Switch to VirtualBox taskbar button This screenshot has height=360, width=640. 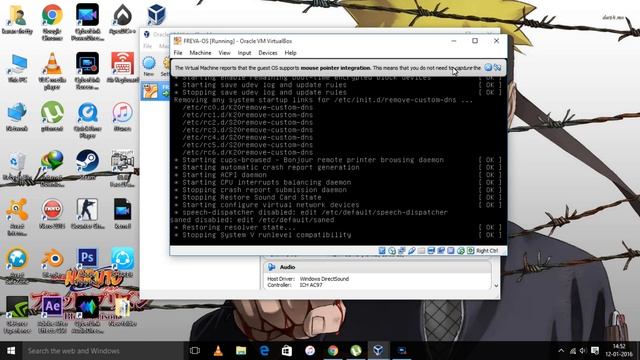pyautogui.click(x=378, y=351)
